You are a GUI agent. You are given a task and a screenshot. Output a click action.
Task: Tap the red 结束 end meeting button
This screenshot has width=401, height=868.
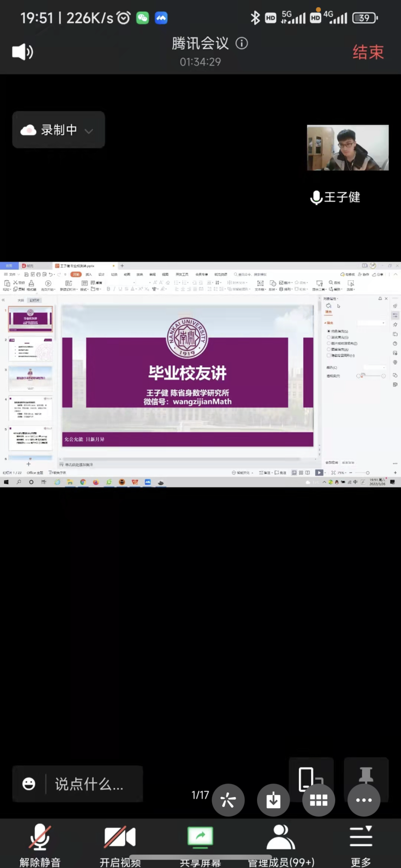point(368,53)
